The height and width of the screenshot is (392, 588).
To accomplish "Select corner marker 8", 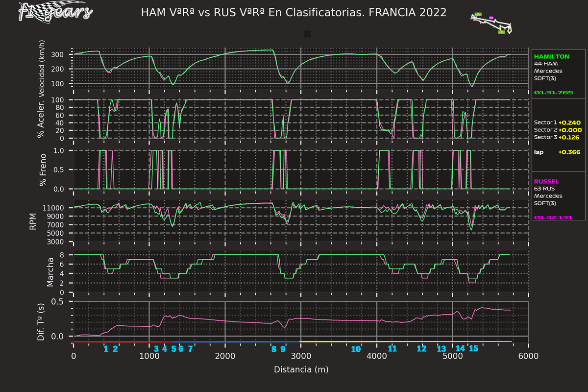I will pos(274,349).
